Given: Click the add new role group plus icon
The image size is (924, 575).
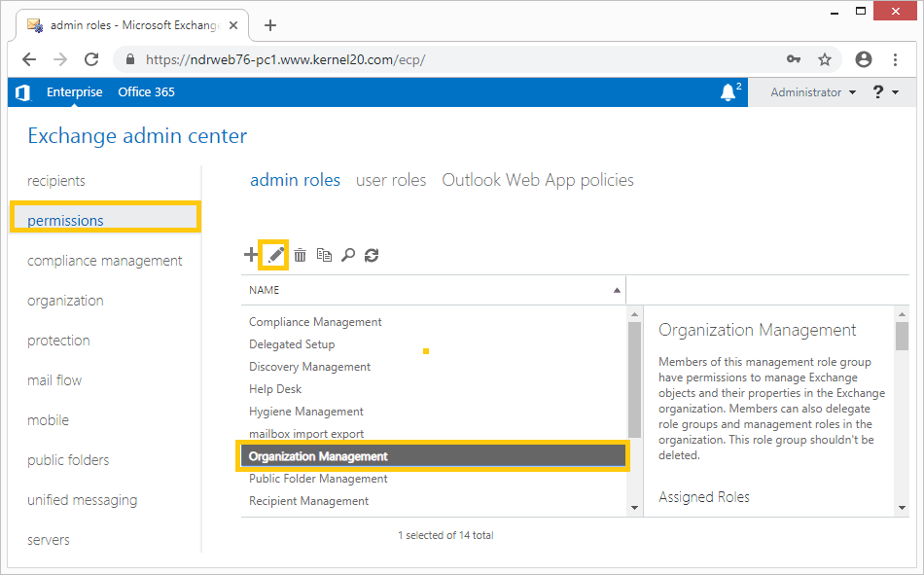Looking at the screenshot, I should click(x=250, y=255).
